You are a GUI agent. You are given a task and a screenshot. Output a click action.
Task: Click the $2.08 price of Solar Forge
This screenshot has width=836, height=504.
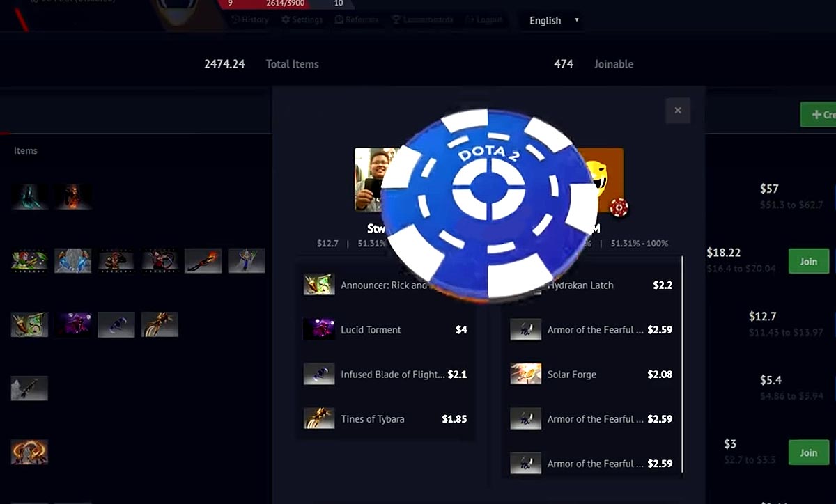point(660,375)
